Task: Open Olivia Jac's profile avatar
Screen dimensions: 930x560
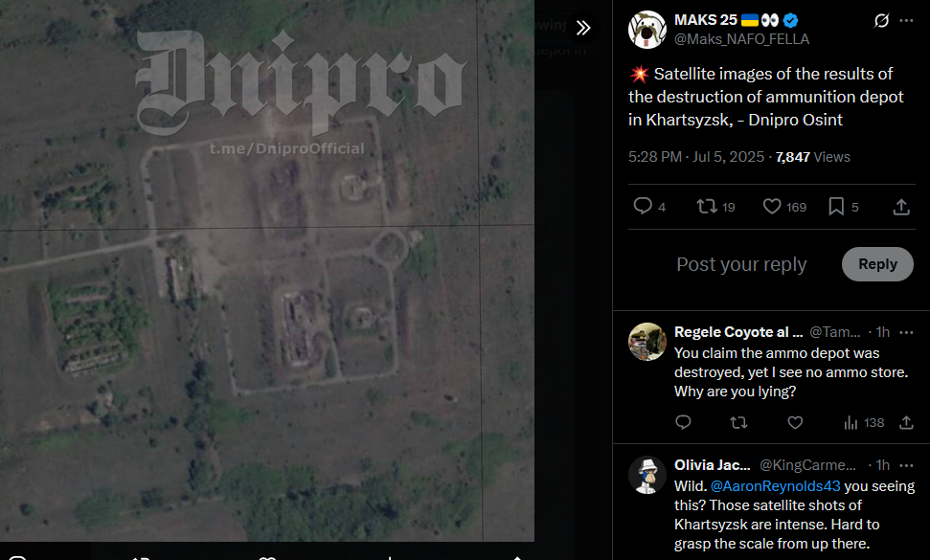Action: coord(647,475)
